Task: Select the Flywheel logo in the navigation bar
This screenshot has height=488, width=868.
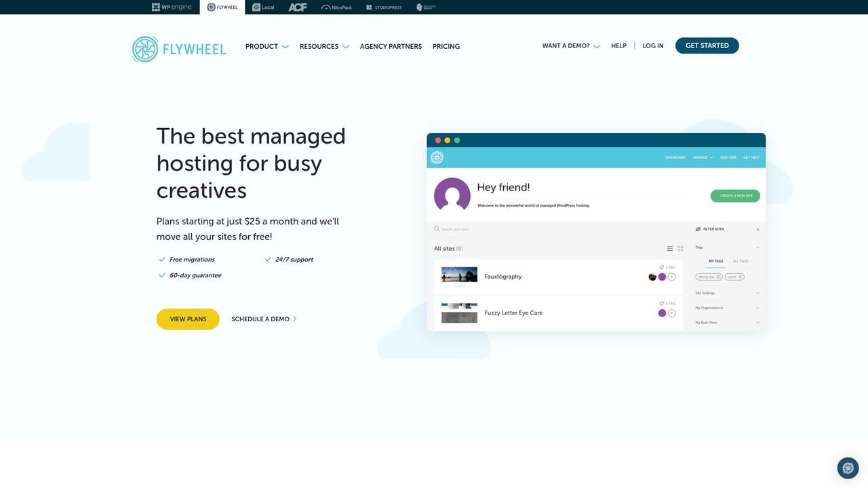Action: 179,48
